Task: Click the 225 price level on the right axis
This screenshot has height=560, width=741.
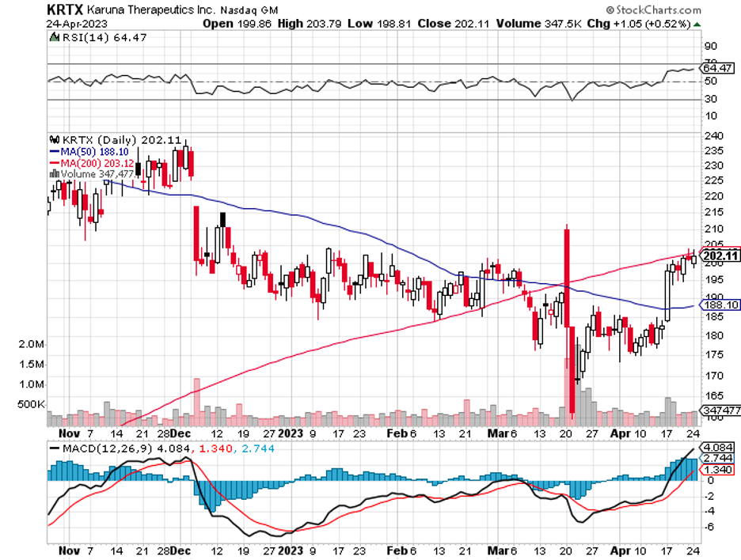Action: tap(713, 181)
